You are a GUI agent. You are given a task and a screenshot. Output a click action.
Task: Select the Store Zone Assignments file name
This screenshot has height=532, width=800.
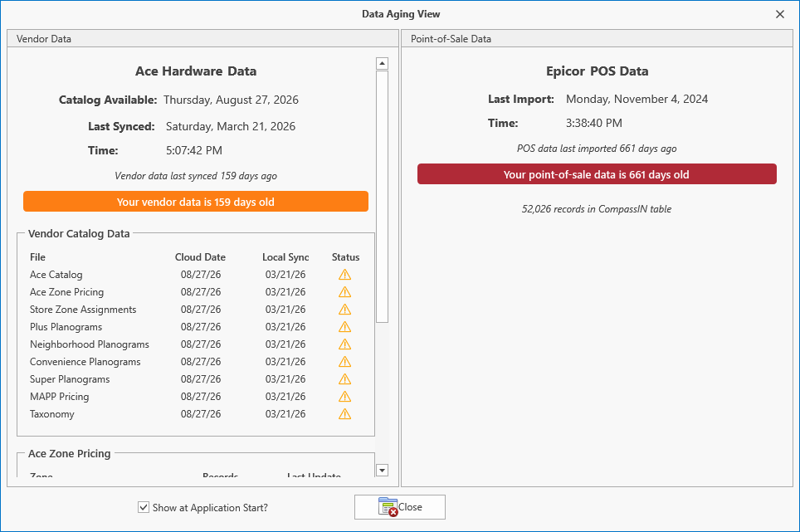83,310
